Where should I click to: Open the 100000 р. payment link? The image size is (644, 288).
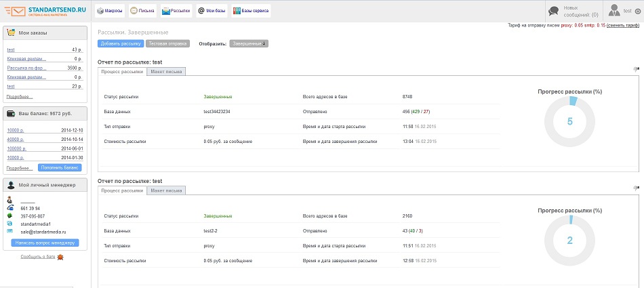pos(17,148)
